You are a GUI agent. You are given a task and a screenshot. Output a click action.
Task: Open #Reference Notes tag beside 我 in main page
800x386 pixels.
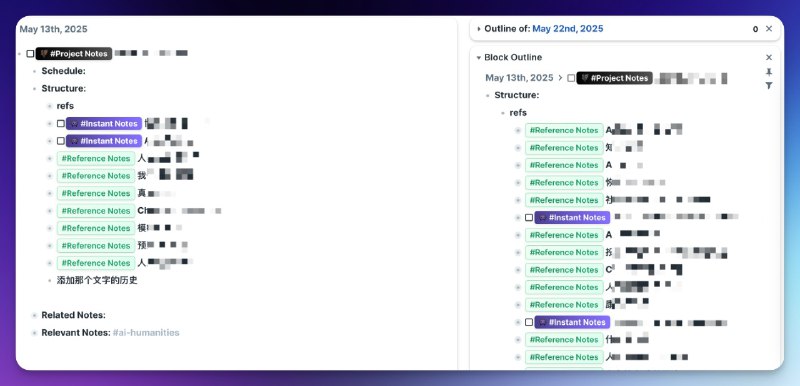[96, 176]
